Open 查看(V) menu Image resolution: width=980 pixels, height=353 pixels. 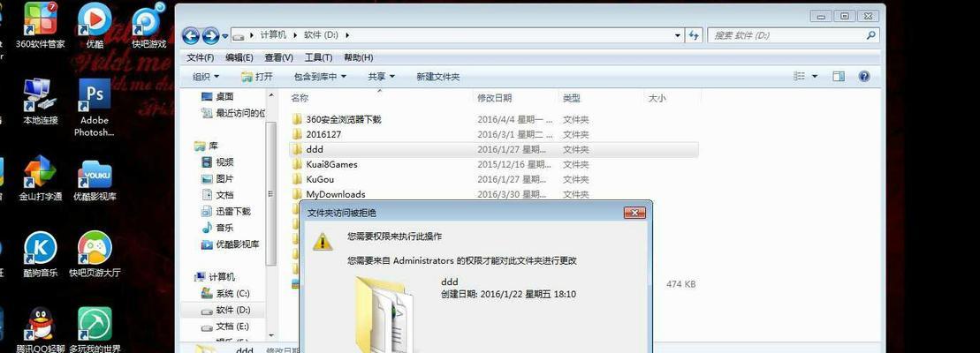coord(278,57)
